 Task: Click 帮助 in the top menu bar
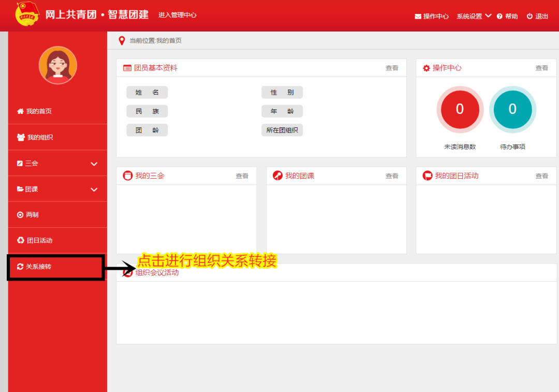(510, 16)
